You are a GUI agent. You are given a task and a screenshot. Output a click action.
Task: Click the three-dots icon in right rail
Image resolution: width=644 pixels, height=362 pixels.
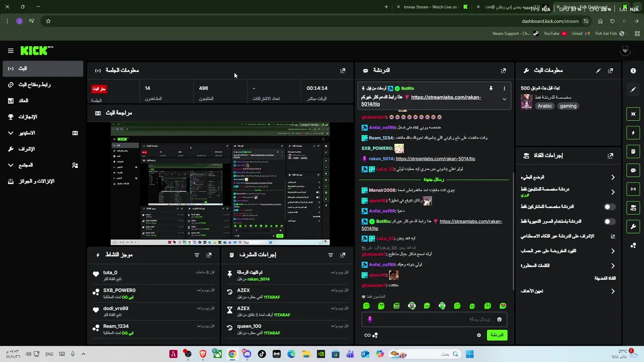click(x=633, y=245)
